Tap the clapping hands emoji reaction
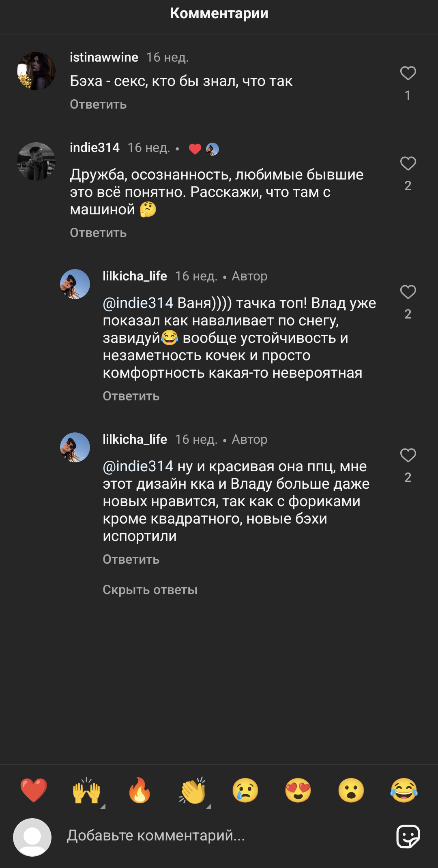The height and width of the screenshot is (868, 438). (x=193, y=790)
